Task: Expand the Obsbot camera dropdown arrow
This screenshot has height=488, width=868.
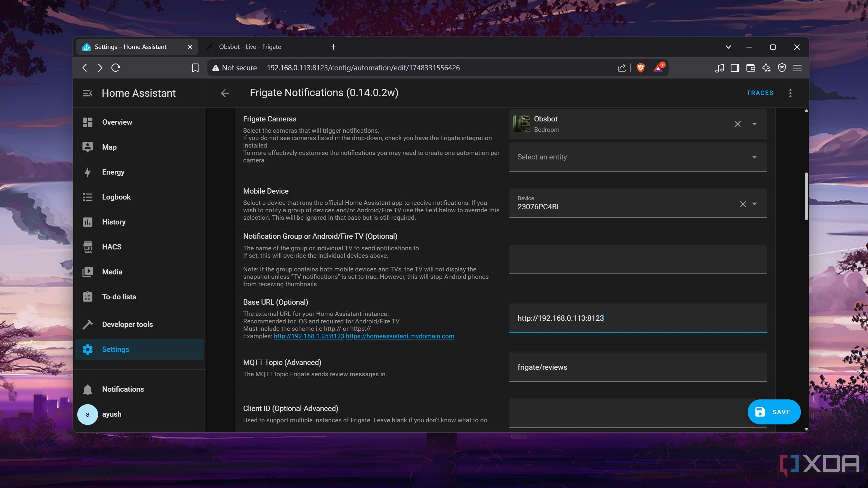Action: click(x=755, y=124)
